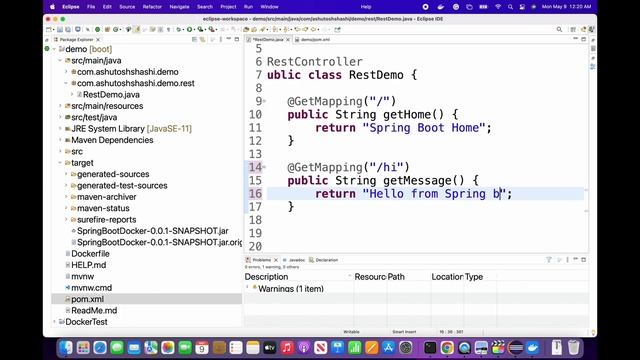Screen dimensions: 640x360
Task: Switch to the Declaration tab
Action: coord(324,260)
